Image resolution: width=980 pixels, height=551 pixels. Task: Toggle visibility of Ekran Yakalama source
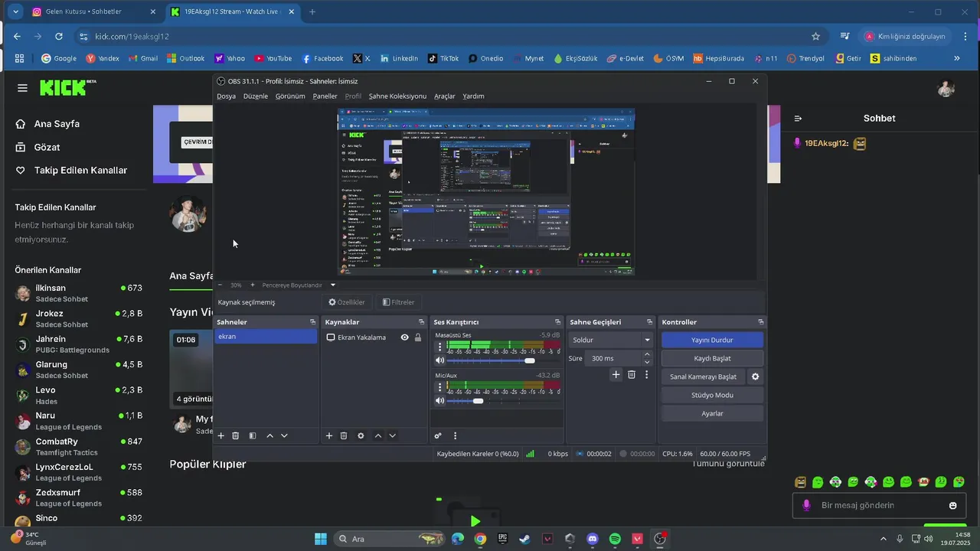(x=404, y=337)
